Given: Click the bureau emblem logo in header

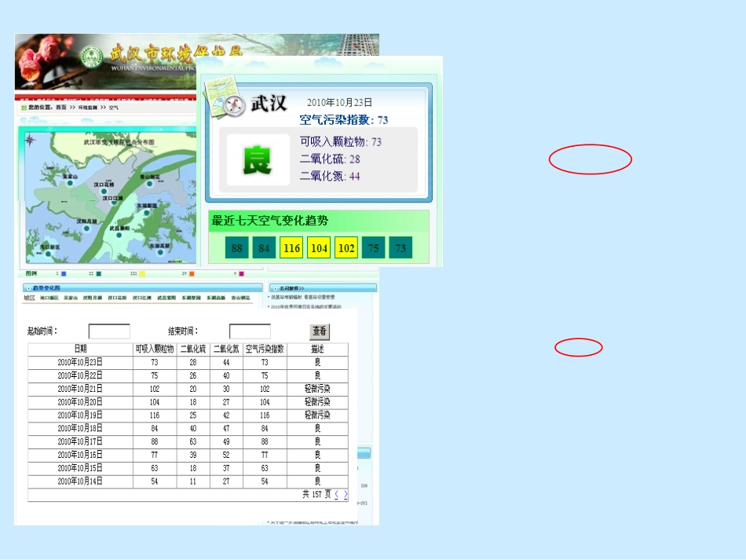Looking at the screenshot, I should 91,57.
